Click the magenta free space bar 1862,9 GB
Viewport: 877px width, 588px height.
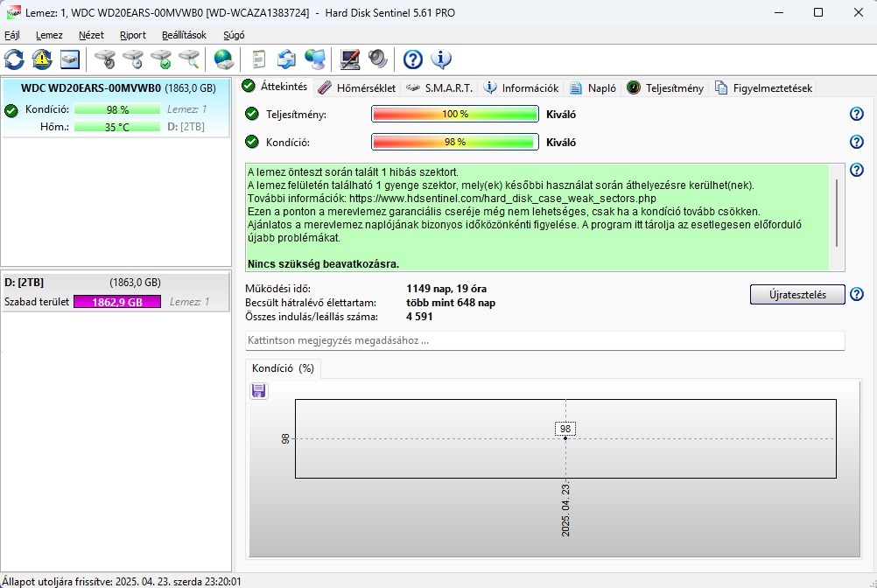coord(117,302)
